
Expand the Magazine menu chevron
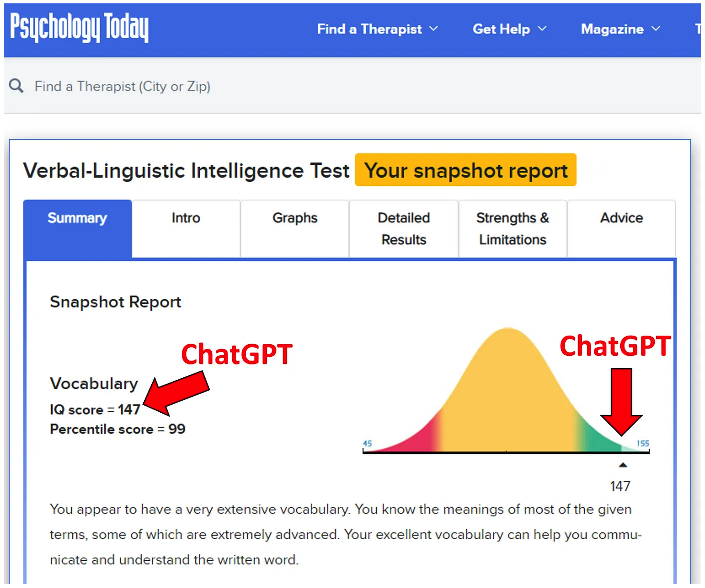click(x=656, y=29)
